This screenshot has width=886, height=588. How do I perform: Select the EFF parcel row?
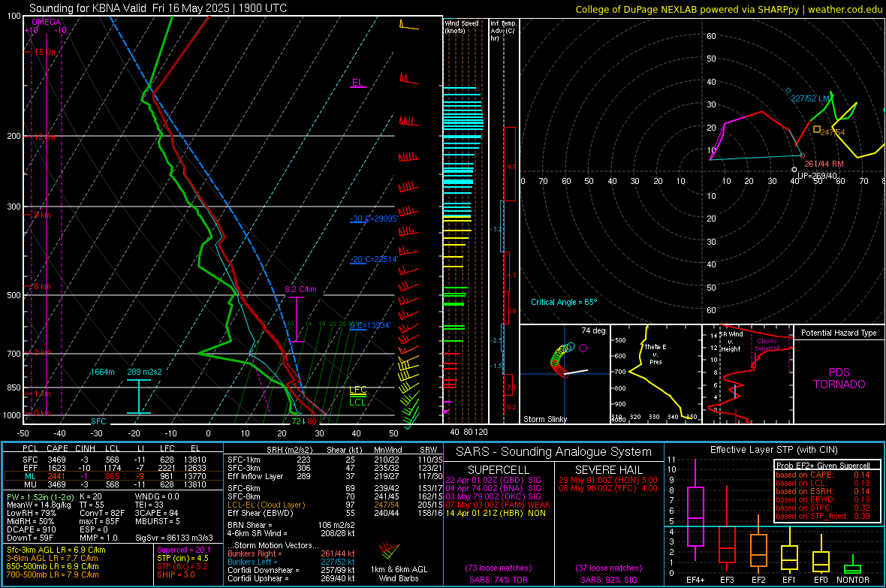[x=114, y=468]
